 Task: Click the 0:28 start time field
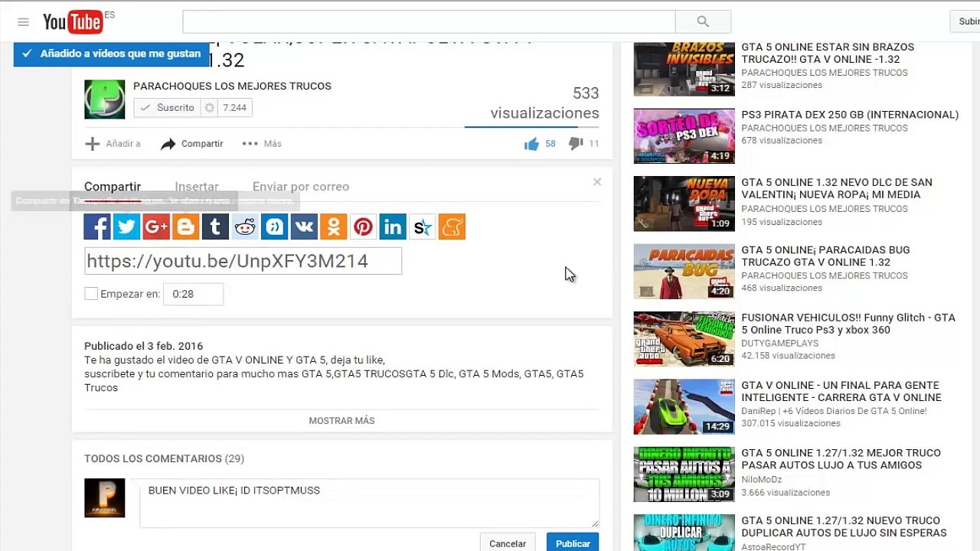point(193,294)
